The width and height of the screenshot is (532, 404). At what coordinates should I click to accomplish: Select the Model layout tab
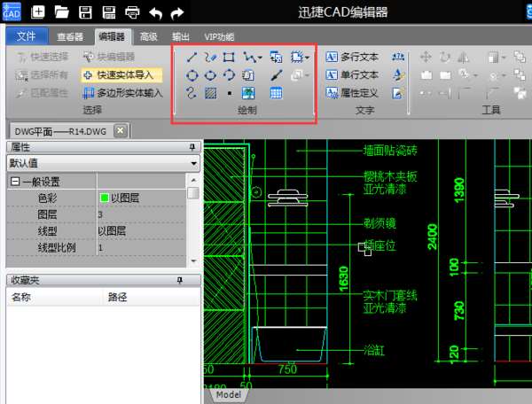pyautogui.click(x=229, y=394)
